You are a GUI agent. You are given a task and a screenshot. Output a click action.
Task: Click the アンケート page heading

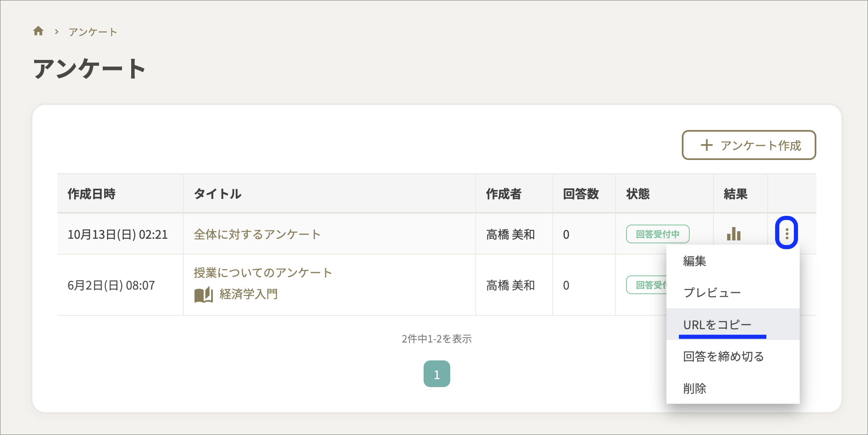(x=89, y=68)
